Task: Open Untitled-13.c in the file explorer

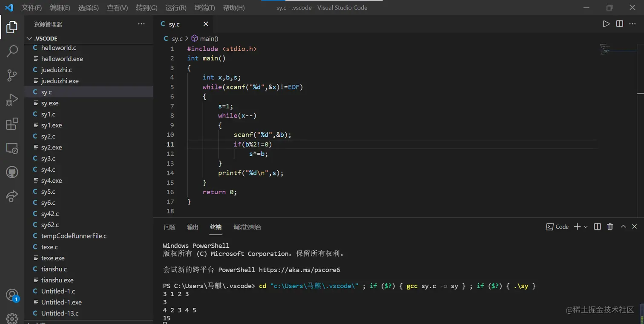Action: [x=89, y=313]
